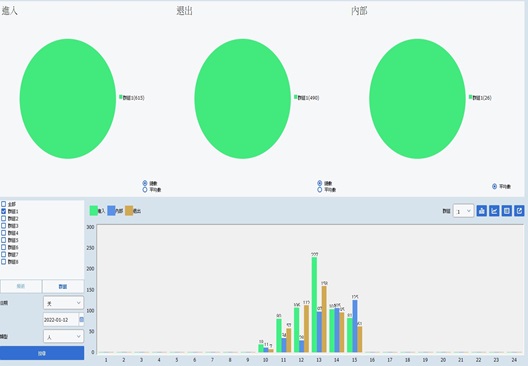Open the table view icon

coord(507,211)
